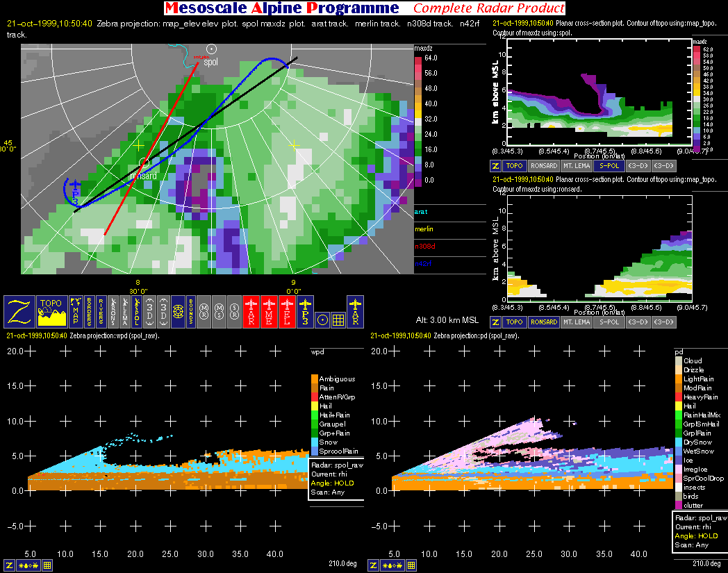Click the large Zebra Z icon in main toolbar
Viewport: 728px width, 573px height.
coord(18,312)
